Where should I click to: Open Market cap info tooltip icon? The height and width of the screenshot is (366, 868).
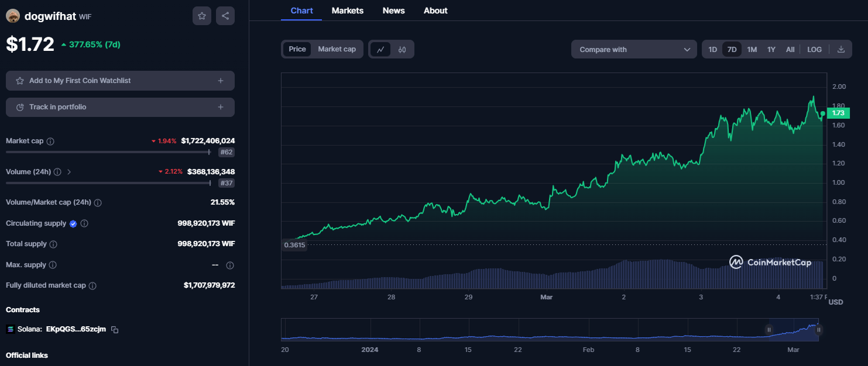[x=50, y=141]
